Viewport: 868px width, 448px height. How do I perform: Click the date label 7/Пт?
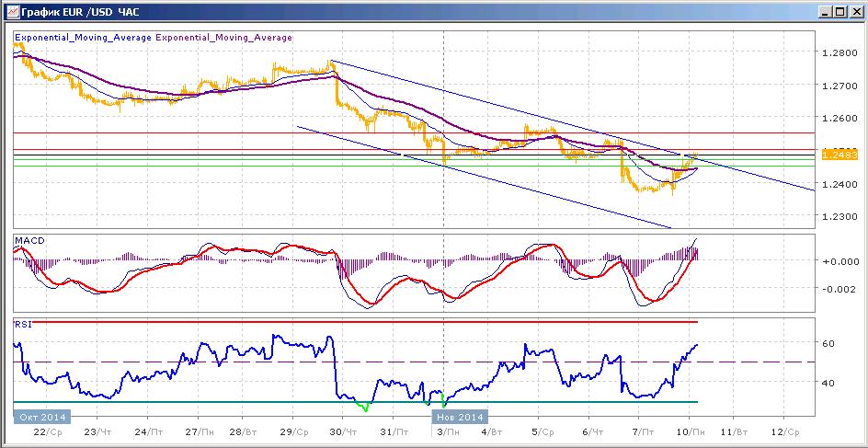[641, 432]
